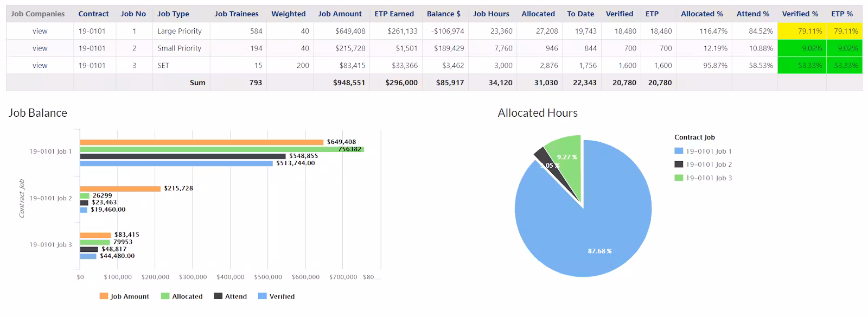Toggle Job Amount series in bar legend
This screenshot has height=316, width=868.
(x=124, y=296)
